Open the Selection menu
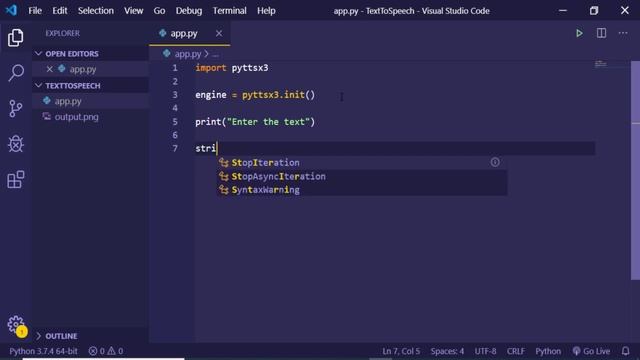 click(96, 11)
